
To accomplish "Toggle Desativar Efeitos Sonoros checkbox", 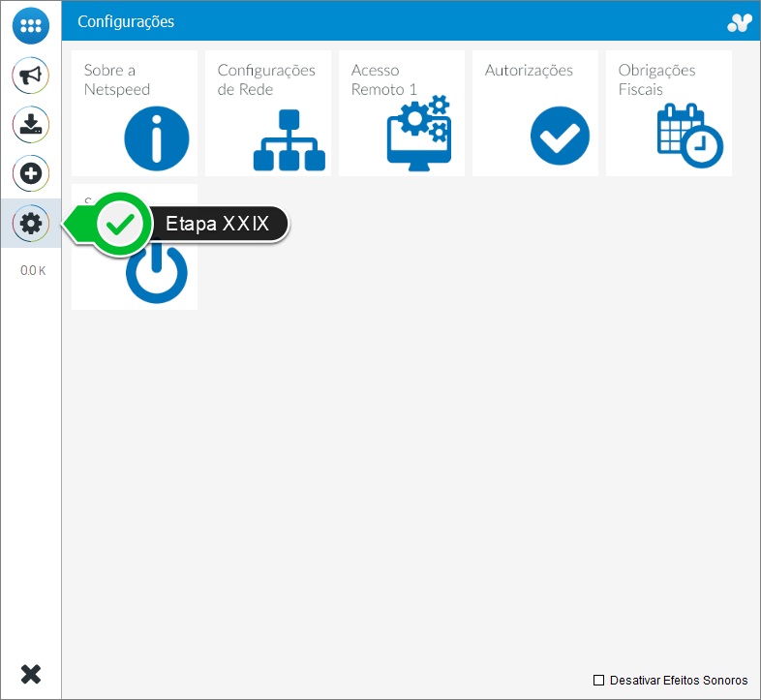I will click(x=599, y=680).
